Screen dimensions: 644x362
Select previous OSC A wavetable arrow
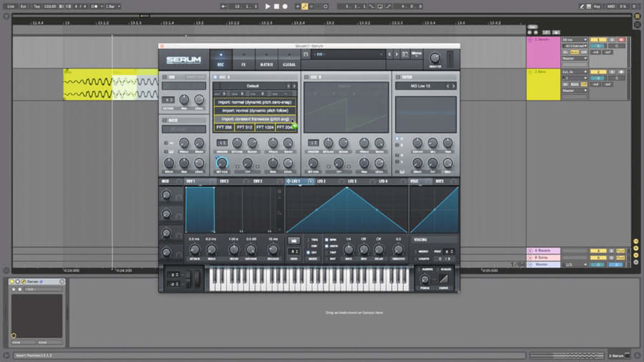click(288, 86)
